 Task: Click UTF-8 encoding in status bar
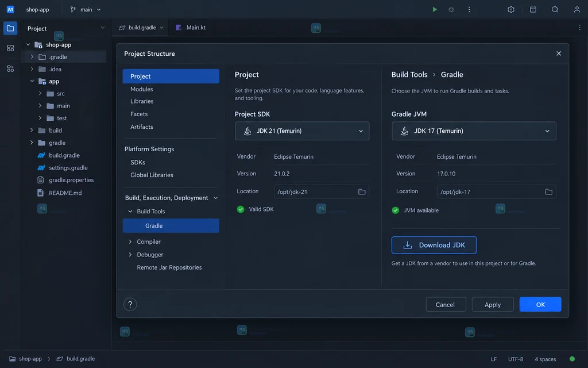(x=515, y=359)
